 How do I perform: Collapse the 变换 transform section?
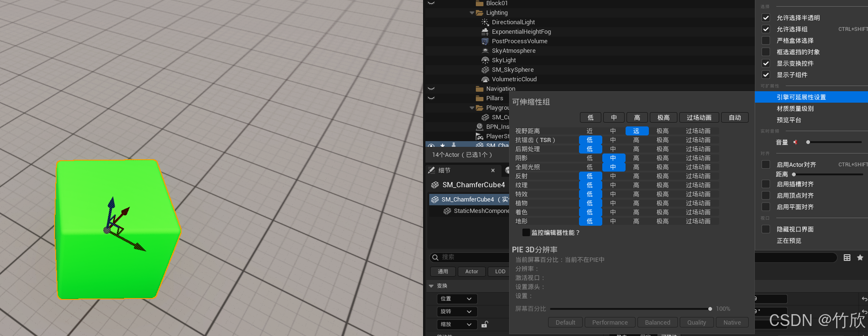(431, 286)
